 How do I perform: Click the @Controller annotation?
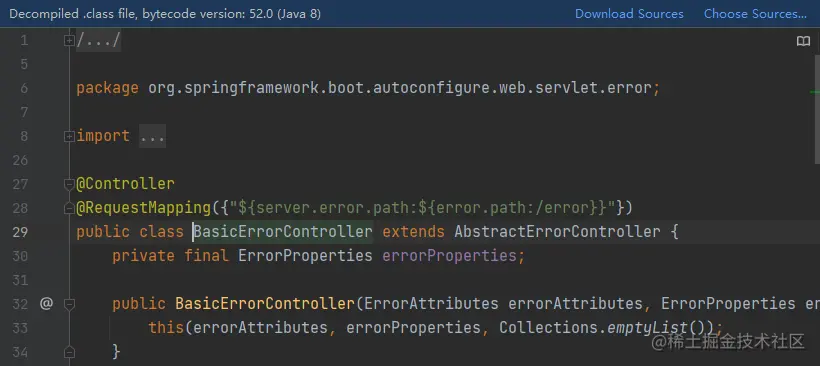coord(126,184)
